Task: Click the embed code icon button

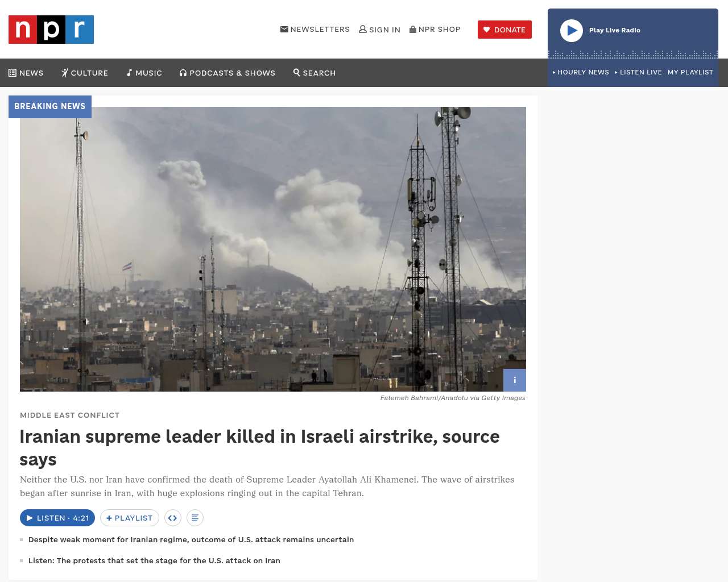Action: (x=173, y=518)
